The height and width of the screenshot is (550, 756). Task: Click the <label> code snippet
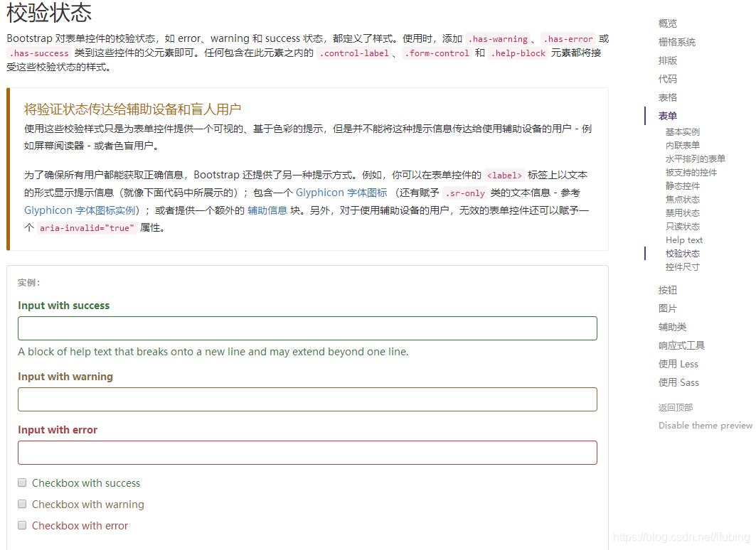tap(504, 176)
